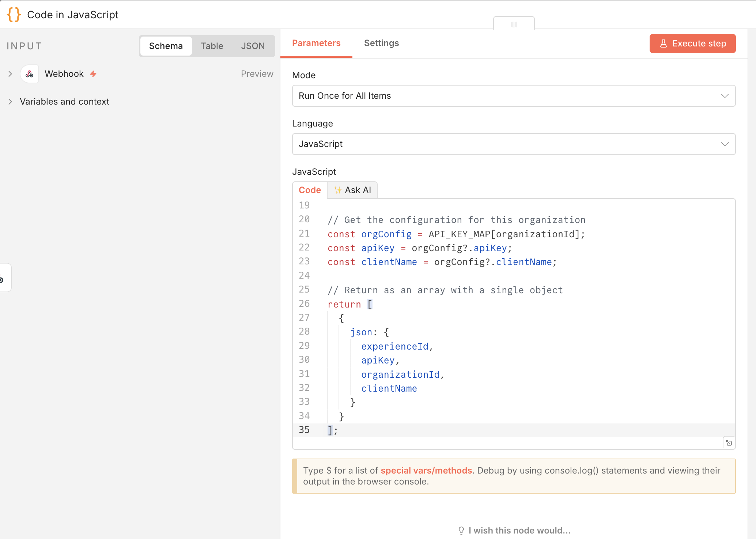756x539 pixels.
Task: Expand the Webhook input tree
Action: (10, 74)
